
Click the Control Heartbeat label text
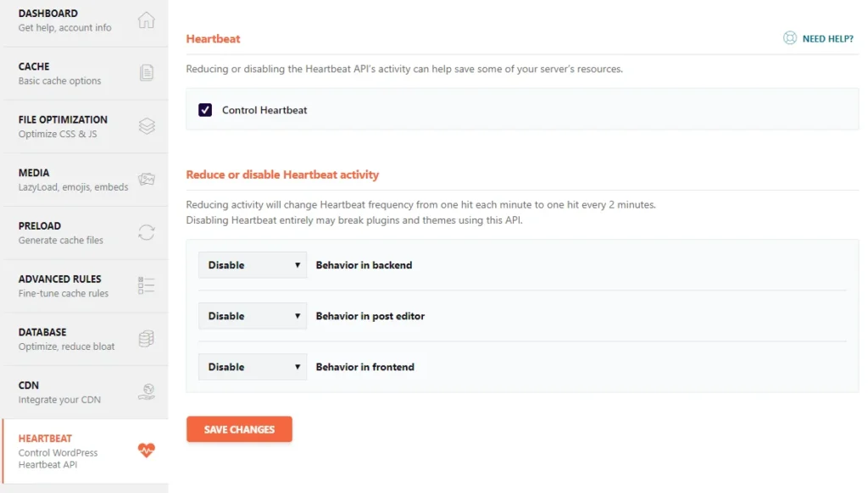click(x=264, y=110)
